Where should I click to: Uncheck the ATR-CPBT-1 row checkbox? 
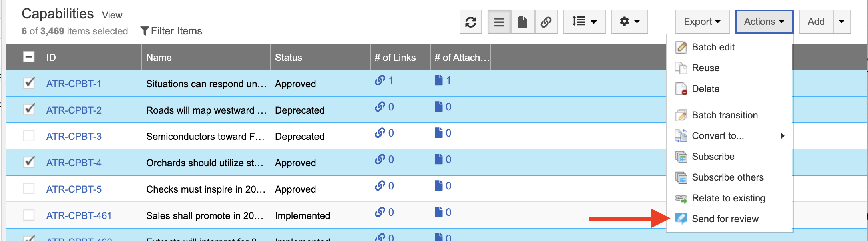point(29,83)
